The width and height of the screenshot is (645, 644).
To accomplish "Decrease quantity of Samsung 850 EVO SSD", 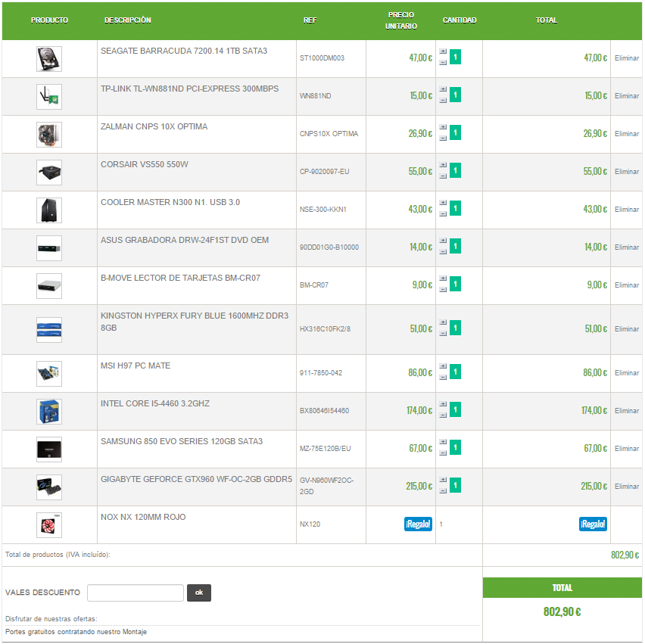I will click(443, 453).
